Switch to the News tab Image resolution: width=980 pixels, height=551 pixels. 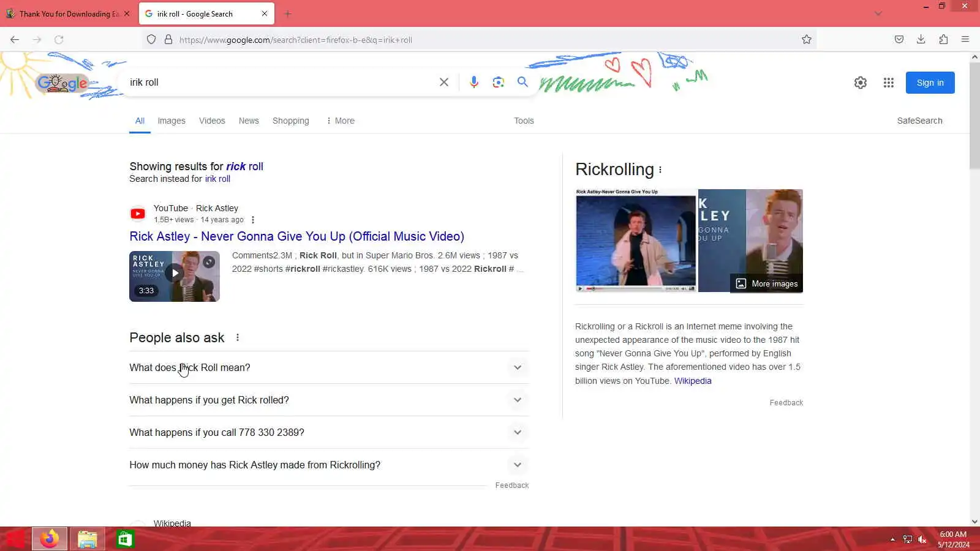click(249, 121)
